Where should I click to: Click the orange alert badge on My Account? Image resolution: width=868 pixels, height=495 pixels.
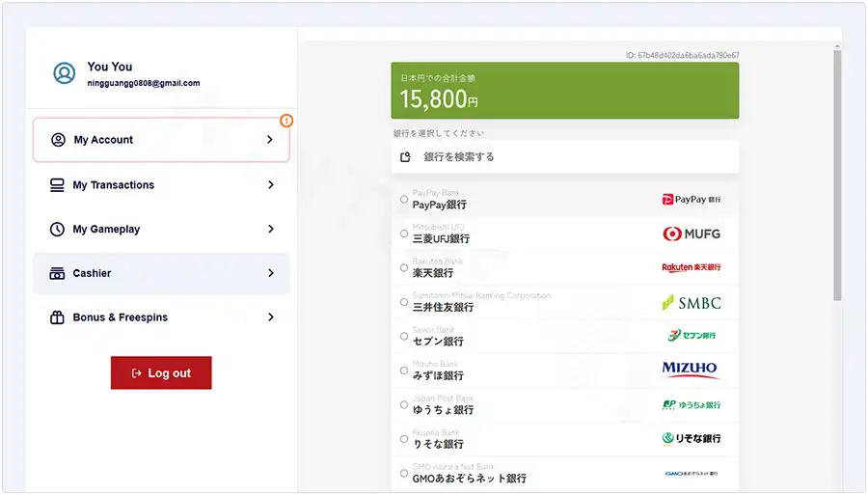(x=286, y=121)
